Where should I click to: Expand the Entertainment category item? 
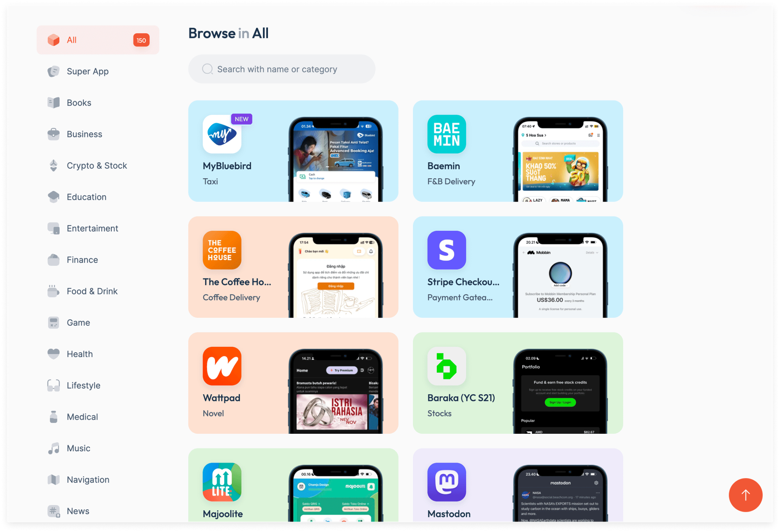pos(92,228)
